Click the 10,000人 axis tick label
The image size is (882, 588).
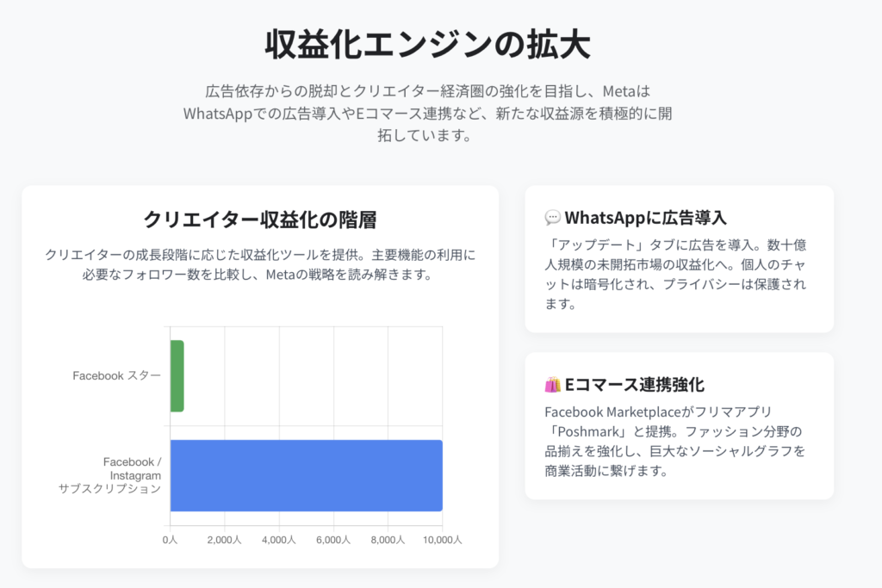(443, 540)
